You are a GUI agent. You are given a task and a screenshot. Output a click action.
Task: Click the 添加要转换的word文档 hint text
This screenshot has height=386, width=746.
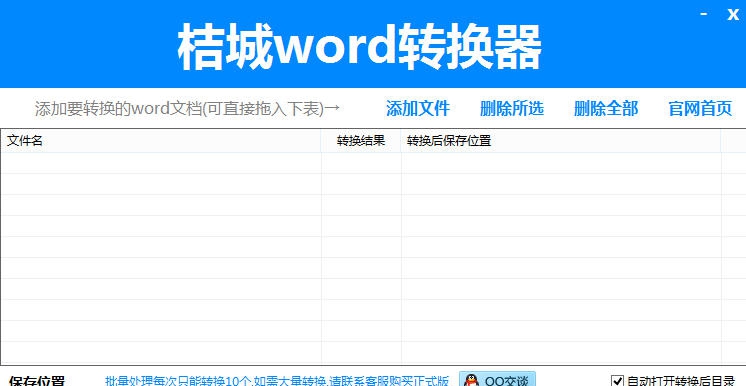187,109
